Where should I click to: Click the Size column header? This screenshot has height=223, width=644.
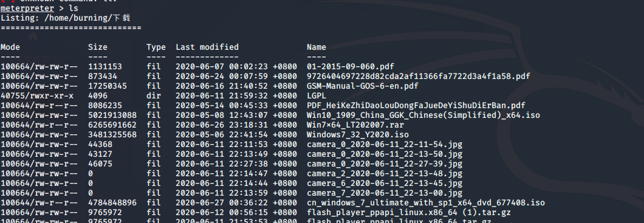98,47
